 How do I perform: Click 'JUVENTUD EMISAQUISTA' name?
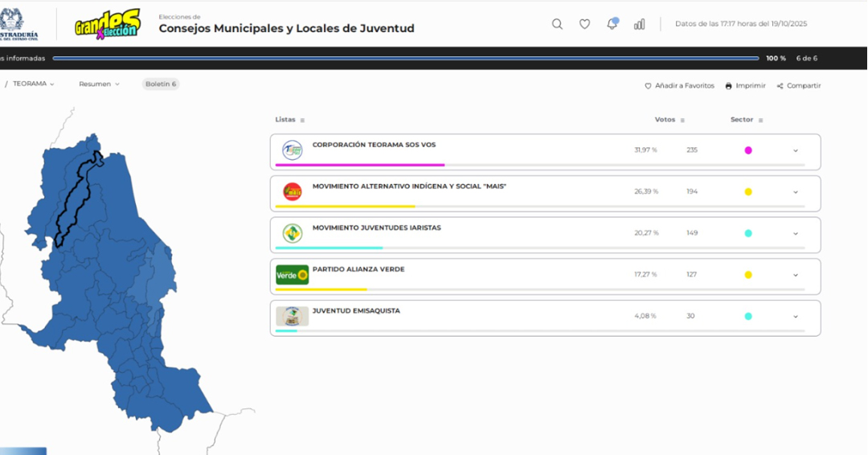point(357,310)
